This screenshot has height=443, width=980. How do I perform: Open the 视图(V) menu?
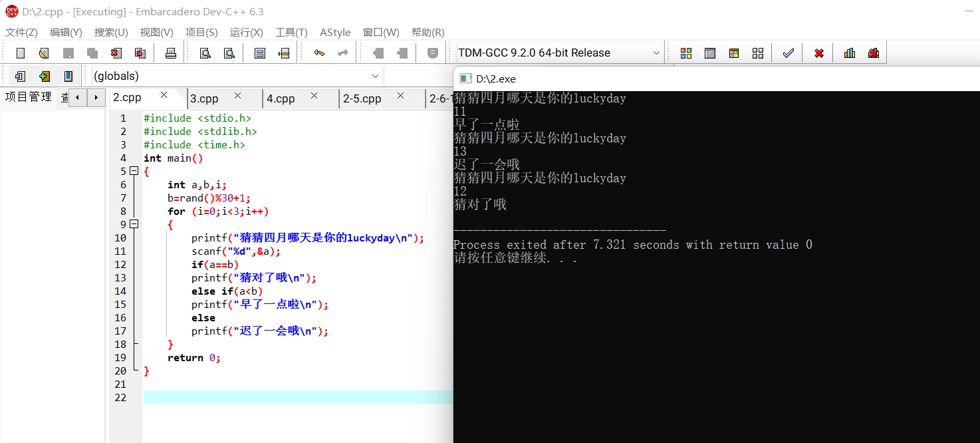click(x=156, y=32)
